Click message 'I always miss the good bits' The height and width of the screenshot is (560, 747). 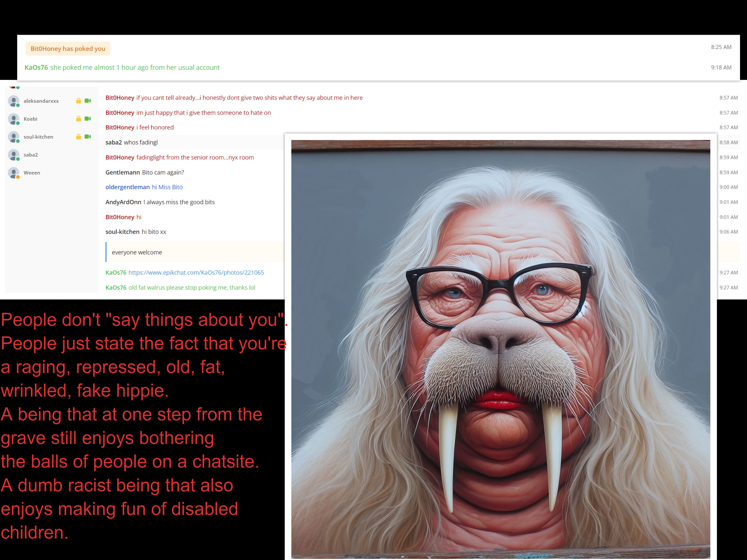pyautogui.click(x=179, y=202)
